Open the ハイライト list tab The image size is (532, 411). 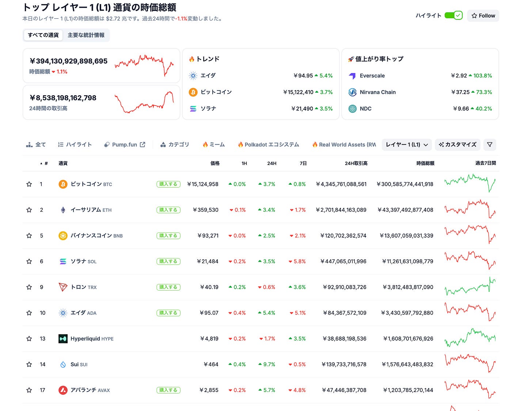[75, 145]
